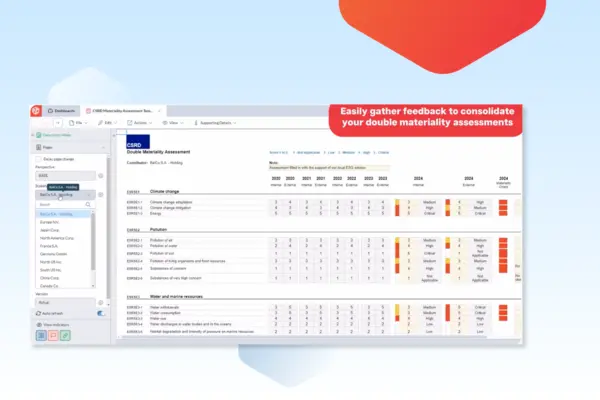Click the Climate change adaptation row label

[171, 202]
